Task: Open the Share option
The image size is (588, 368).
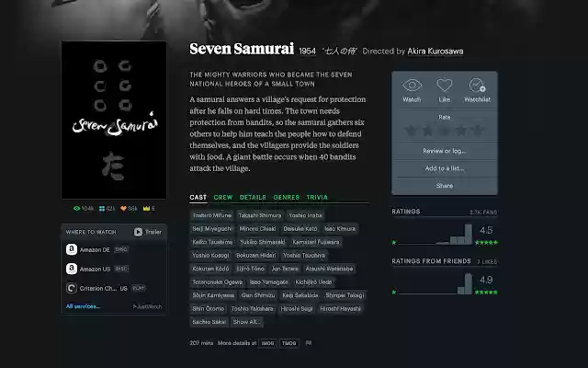Action: (445, 186)
